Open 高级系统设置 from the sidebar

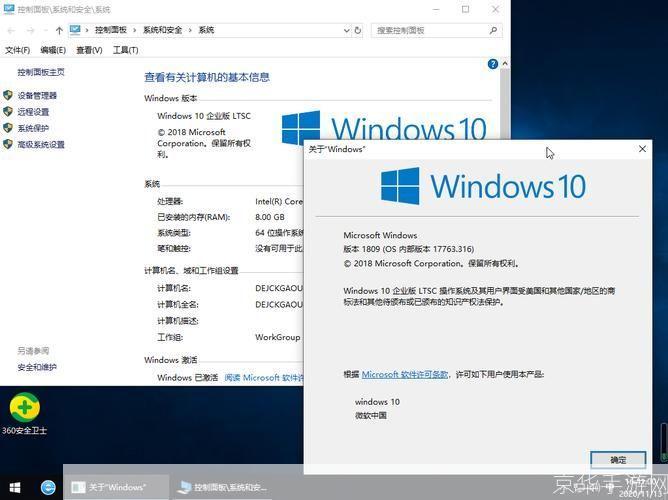[41, 145]
